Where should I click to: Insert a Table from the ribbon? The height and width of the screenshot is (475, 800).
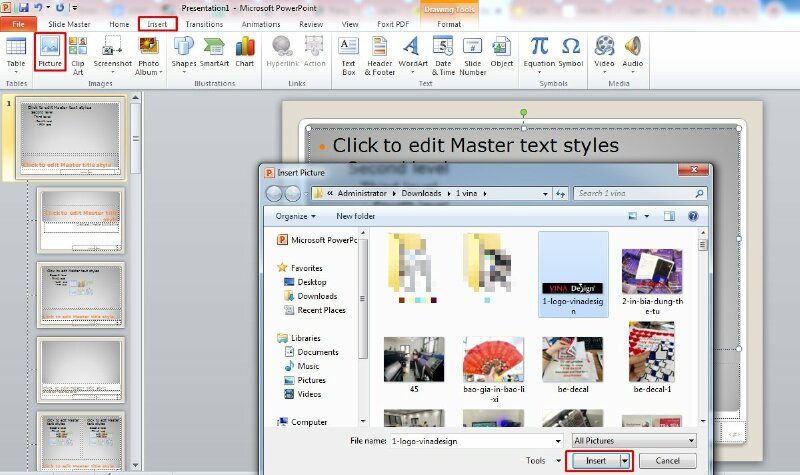click(16, 55)
